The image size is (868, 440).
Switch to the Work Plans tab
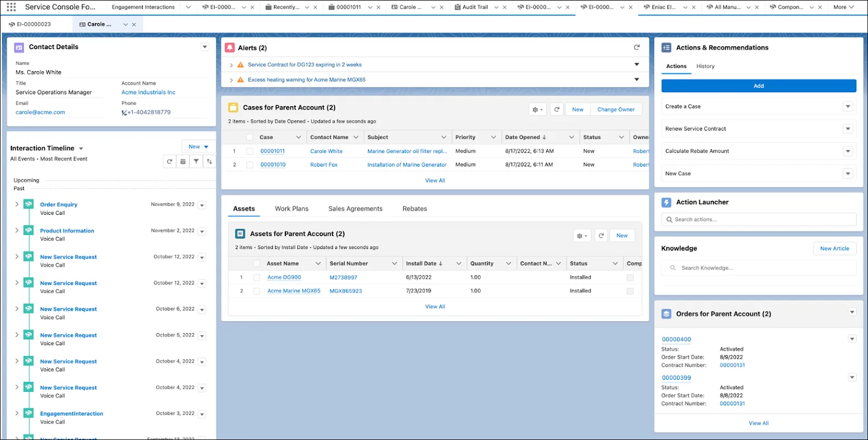pyautogui.click(x=291, y=209)
